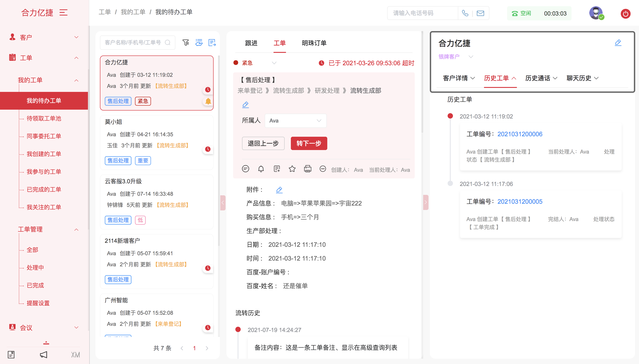Edit customer 合力亿捷 using pencil icon
Image resolution: width=639 pixels, height=364 pixels.
pyautogui.click(x=618, y=43)
